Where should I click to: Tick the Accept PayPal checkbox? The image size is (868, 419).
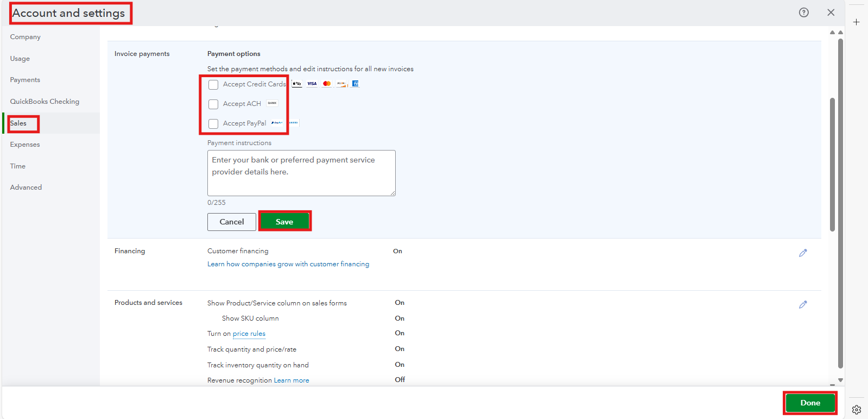213,124
